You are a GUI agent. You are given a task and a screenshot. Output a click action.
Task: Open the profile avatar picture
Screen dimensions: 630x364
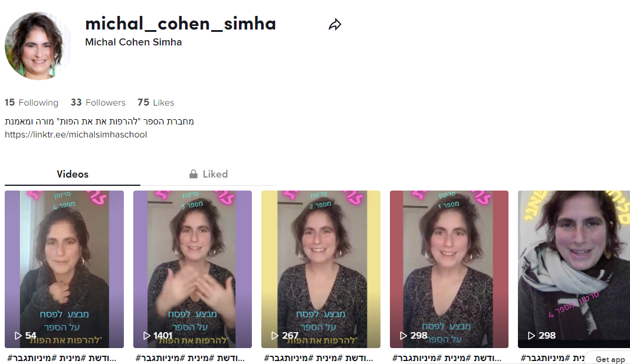[38, 46]
